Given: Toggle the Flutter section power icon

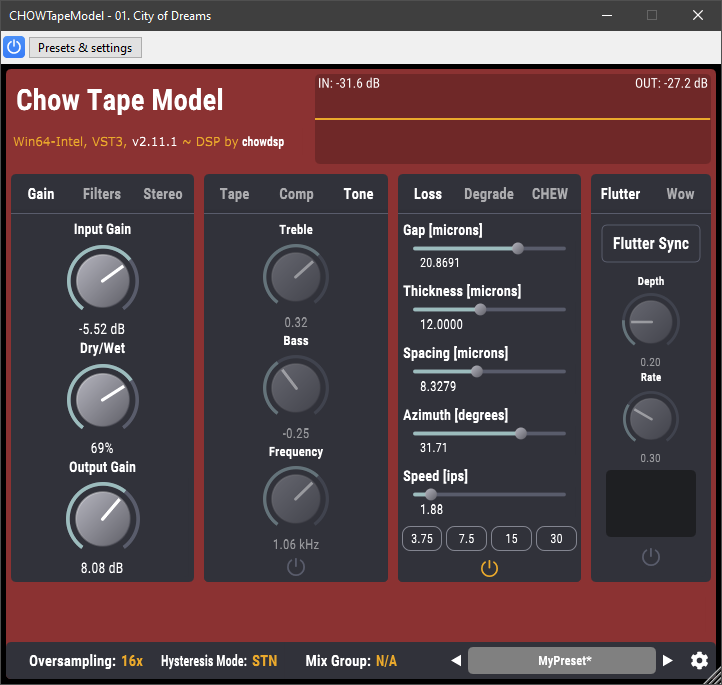Looking at the screenshot, I should point(651,557).
